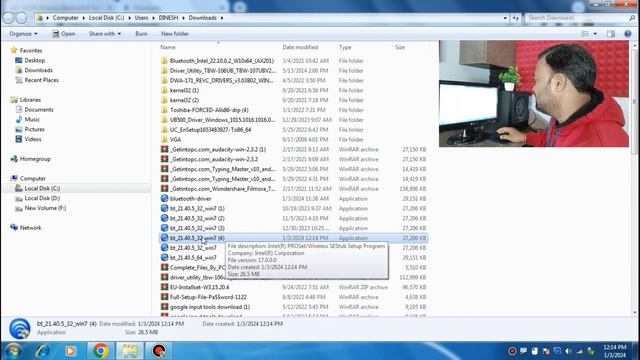Select _Getintopc.com_audacity-win-2.3.2 (1) file
640x360 pixels.
[218, 149]
